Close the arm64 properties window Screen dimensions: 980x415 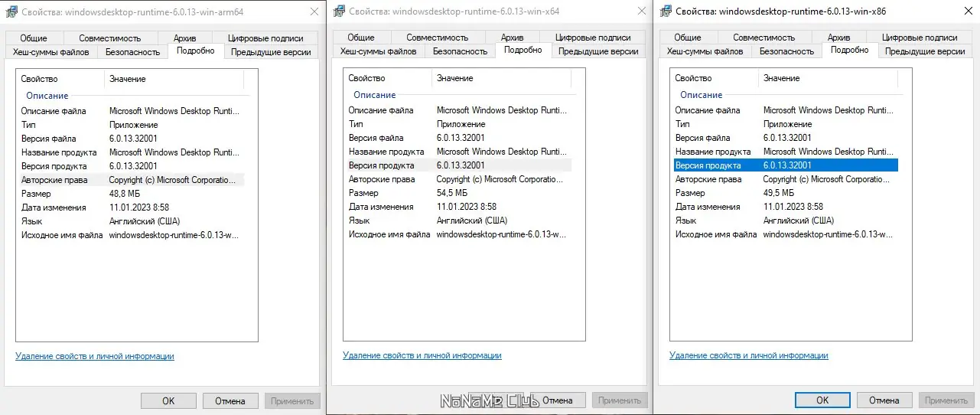tap(313, 12)
